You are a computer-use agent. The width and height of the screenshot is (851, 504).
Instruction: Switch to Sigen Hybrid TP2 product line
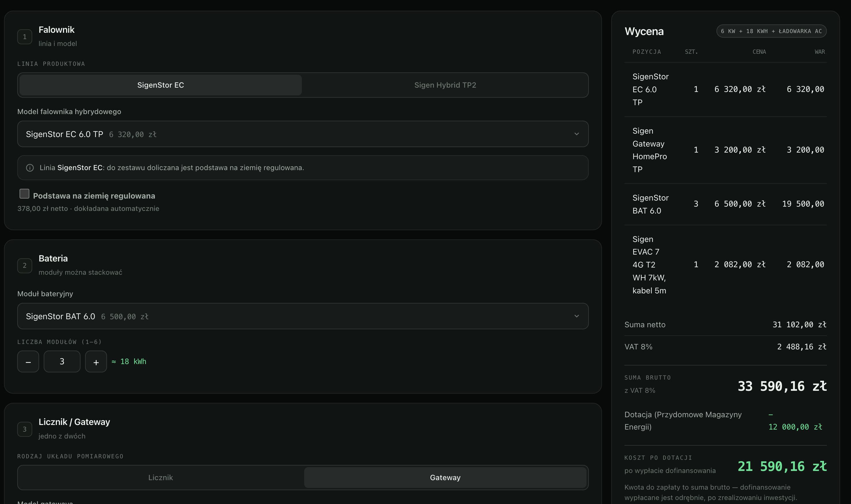(x=445, y=85)
